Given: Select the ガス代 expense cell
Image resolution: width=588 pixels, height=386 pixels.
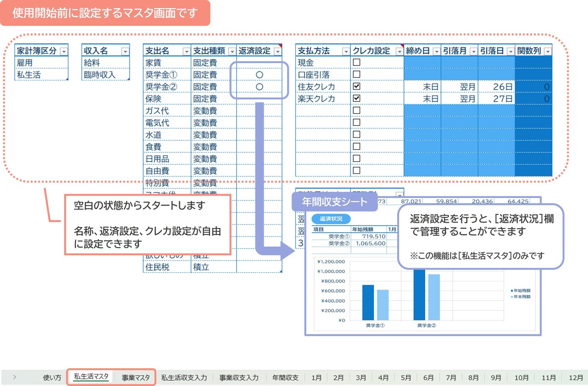Looking at the screenshot, I should pyautogui.click(x=167, y=111).
